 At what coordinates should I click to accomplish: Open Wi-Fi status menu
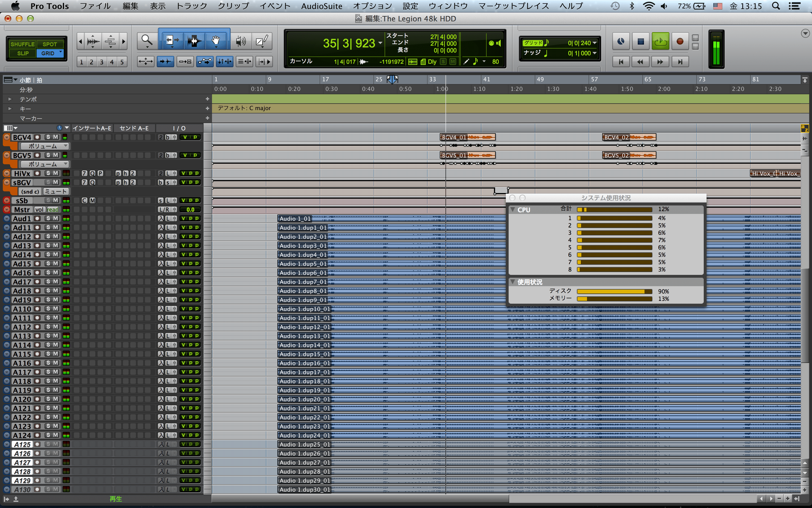[649, 6]
